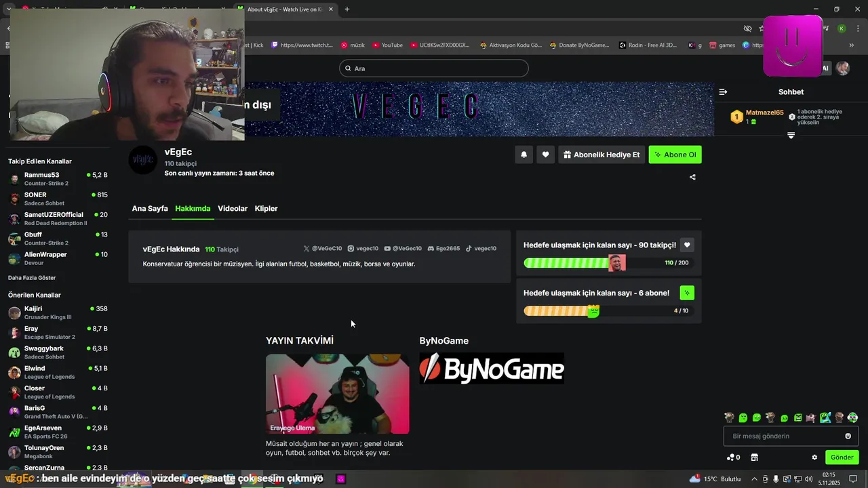Focus the Ara search field

[433, 68]
